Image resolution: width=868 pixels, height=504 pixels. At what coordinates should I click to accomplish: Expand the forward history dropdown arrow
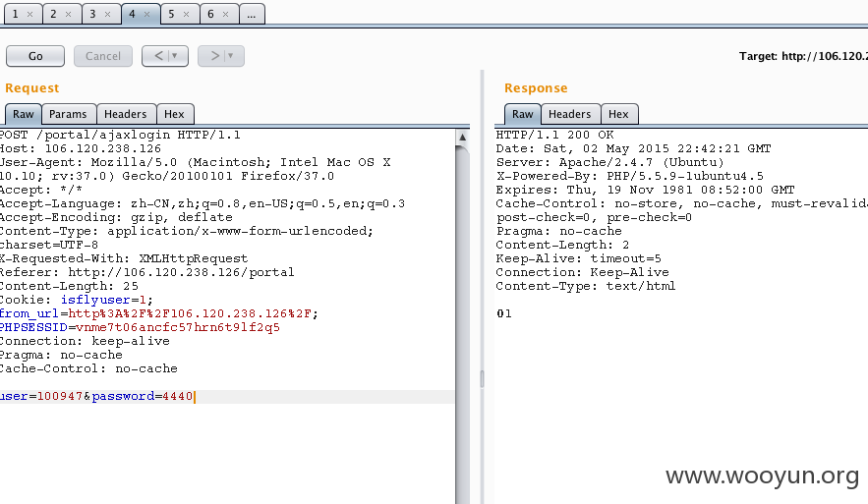pos(231,56)
